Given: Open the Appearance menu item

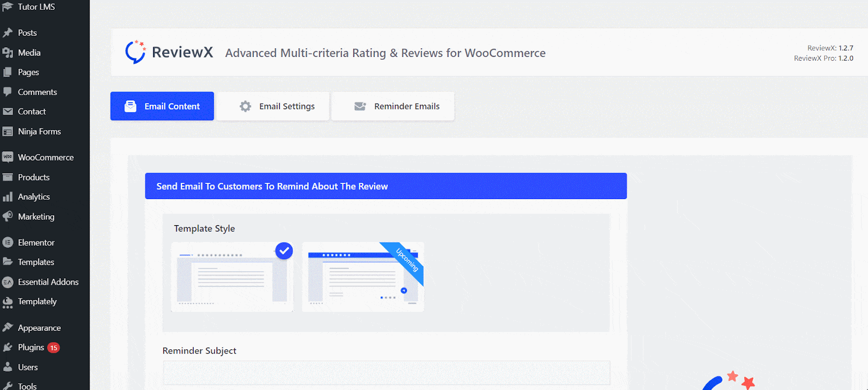Looking at the screenshot, I should 39,328.
